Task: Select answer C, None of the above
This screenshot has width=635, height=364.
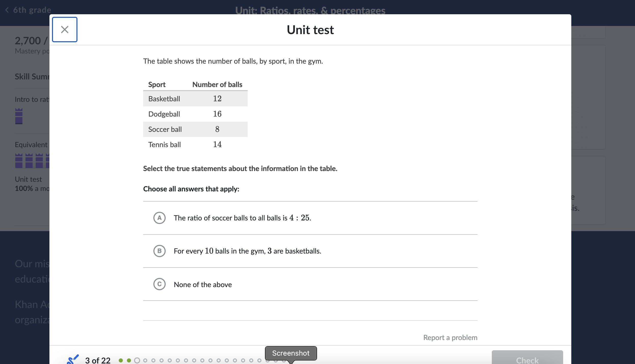Action: (x=160, y=284)
